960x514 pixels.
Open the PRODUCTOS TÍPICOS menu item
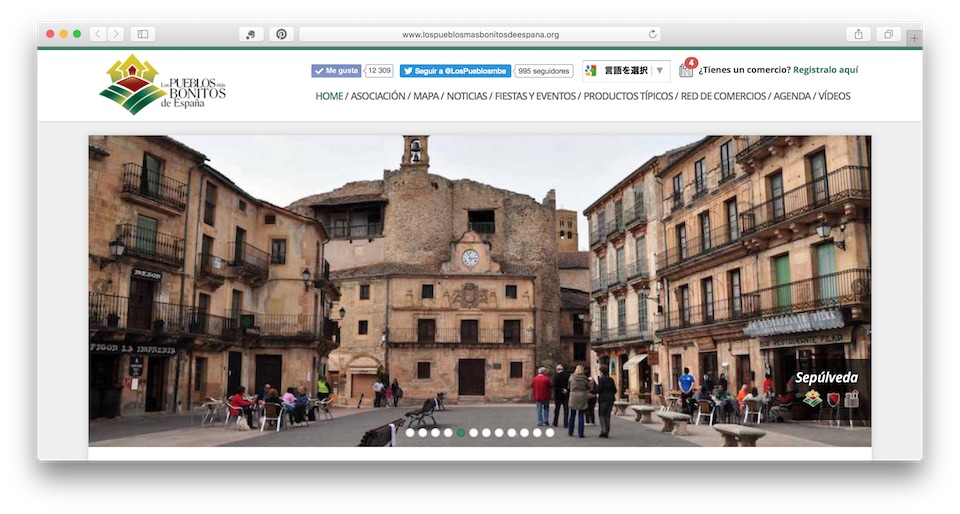(628, 96)
